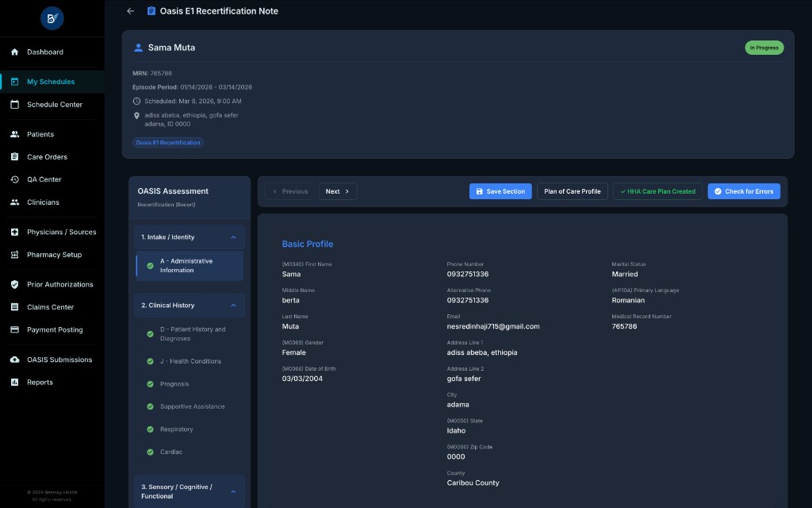Click green check beside Supportive Assistance
This screenshot has width=812, height=508.
150,406
